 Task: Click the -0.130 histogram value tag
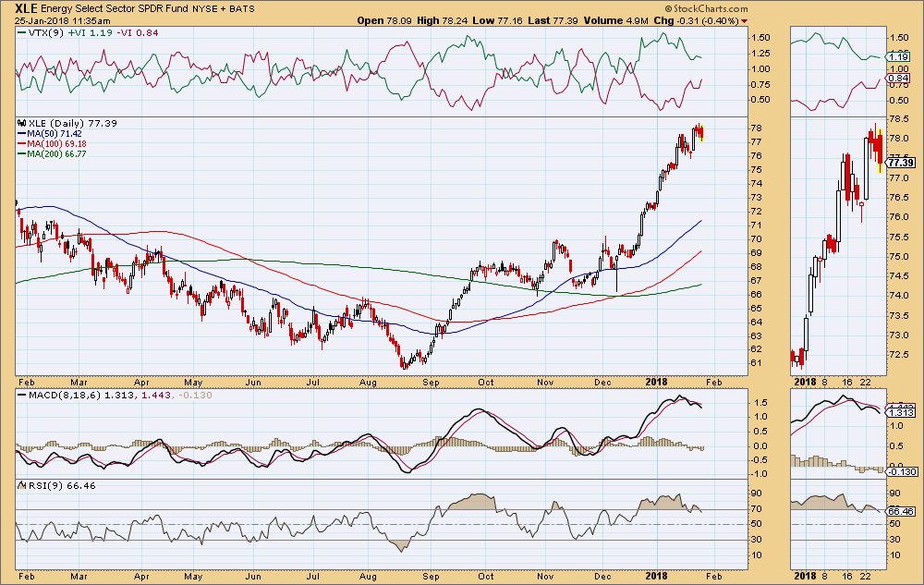(903, 471)
